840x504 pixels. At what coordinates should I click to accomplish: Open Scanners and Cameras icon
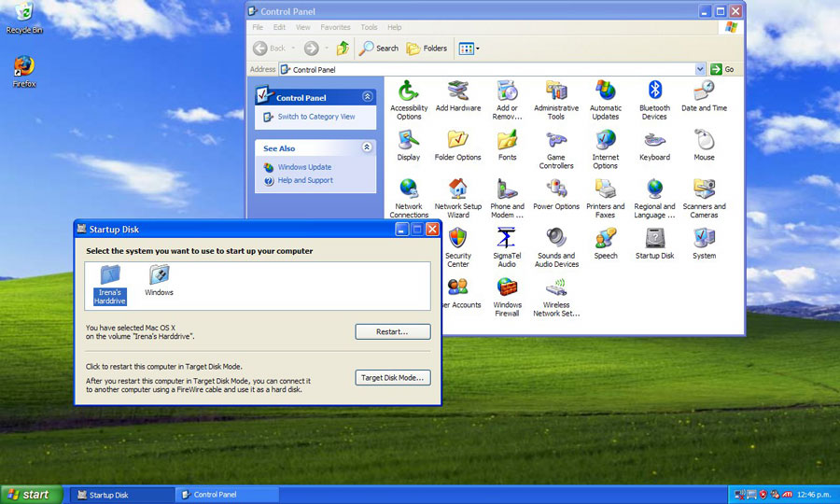(704, 198)
